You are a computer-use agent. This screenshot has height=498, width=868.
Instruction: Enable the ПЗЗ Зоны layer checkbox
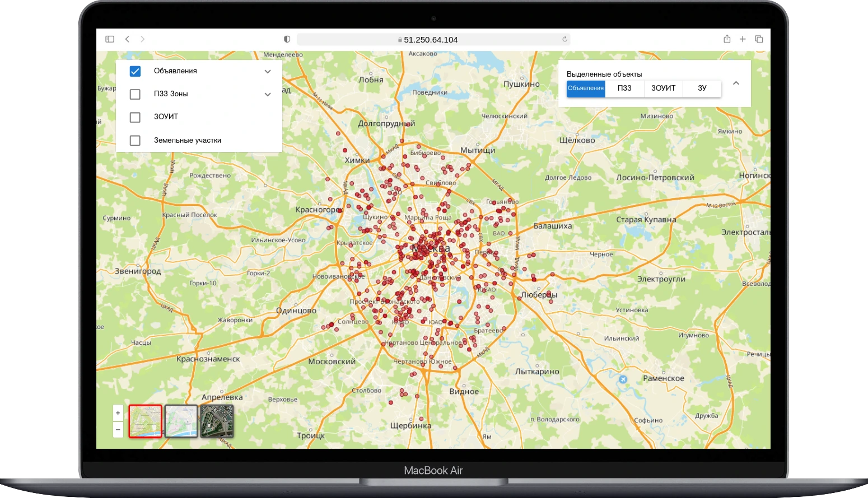point(135,94)
